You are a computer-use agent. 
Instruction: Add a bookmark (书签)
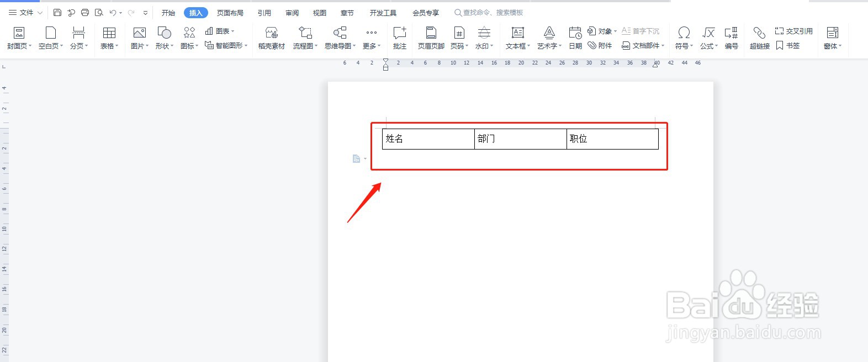(x=788, y=45)
